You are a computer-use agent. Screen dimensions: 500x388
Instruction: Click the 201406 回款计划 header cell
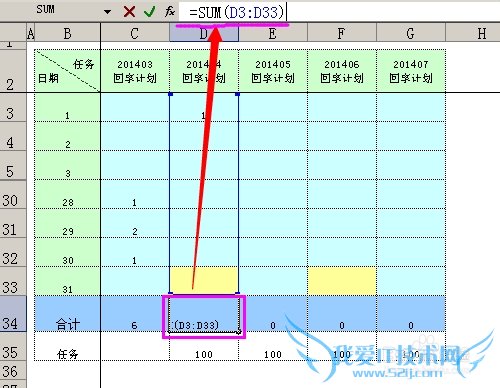[x=342, y=71]
